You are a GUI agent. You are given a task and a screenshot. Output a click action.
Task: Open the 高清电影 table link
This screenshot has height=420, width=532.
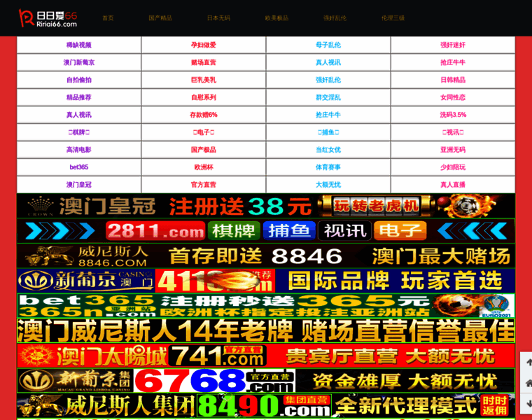pyautogui.click(x=78, y=150)
